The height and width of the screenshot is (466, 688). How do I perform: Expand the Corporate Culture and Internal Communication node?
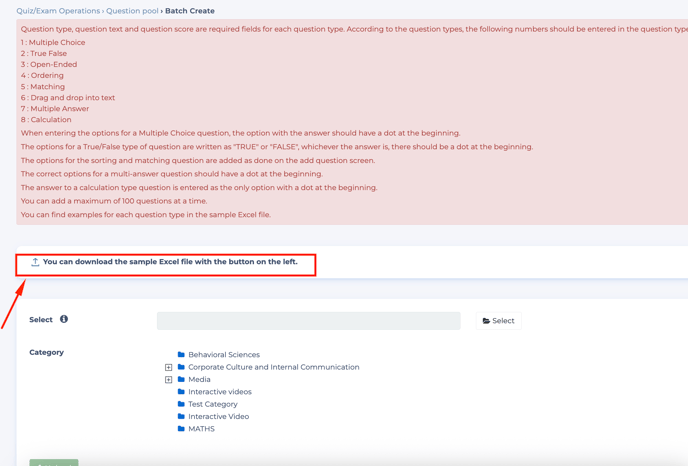tap(168, 367)
